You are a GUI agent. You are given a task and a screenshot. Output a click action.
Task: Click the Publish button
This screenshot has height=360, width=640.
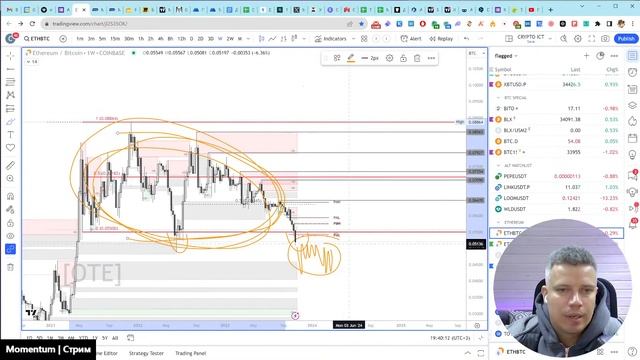pos(626,38)
